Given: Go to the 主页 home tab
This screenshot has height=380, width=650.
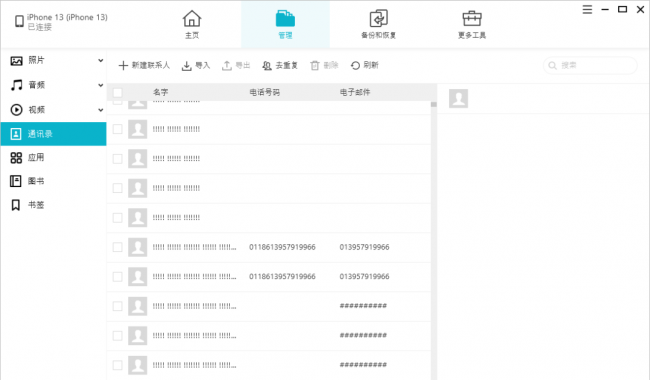Looking at the screenshot, I should [x=192, y=24].
